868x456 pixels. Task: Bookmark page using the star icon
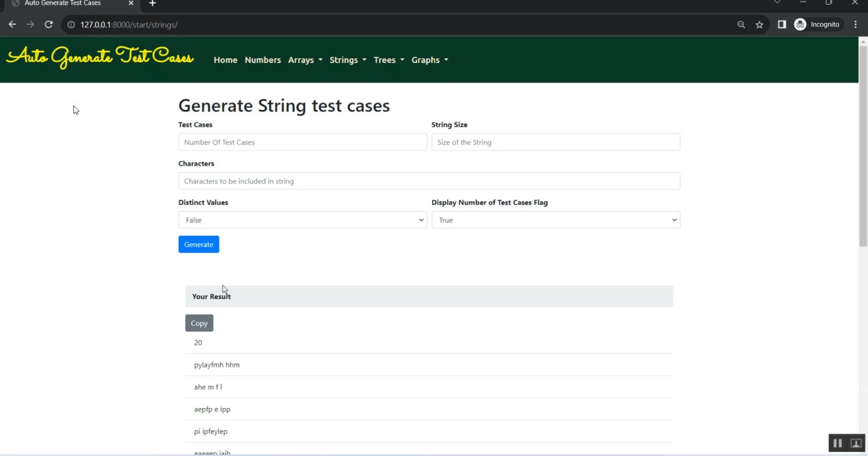(x=759, y=24)
